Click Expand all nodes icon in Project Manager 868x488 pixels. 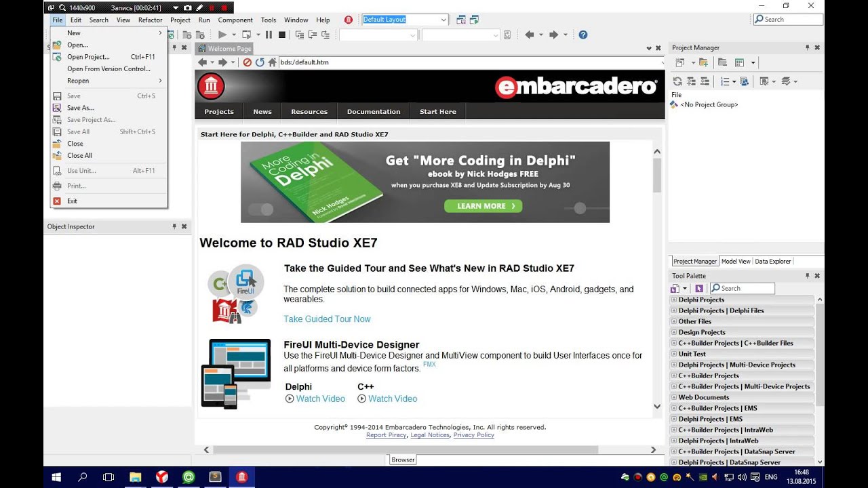click(x=691, y=81)
